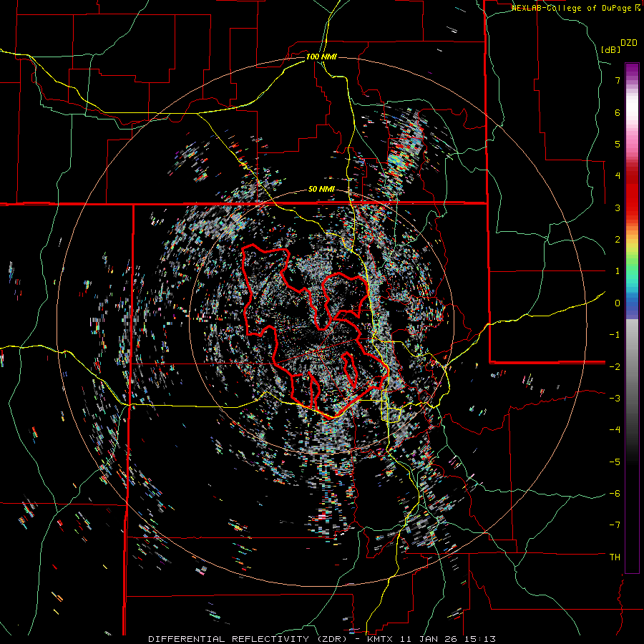
Task: Click the 3 value on the color scale
Action: point(618,208)
